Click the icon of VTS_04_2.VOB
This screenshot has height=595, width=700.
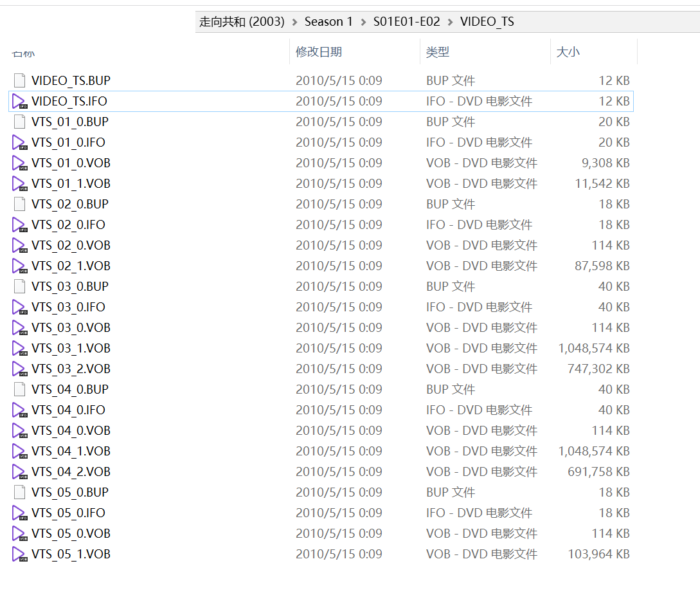pyautogui.click(x=20, y=471)
